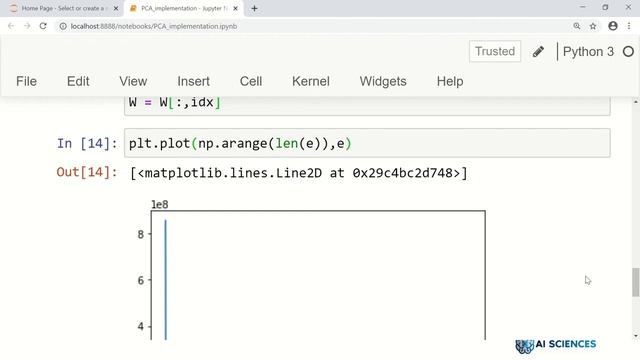
Task: Click the Trusted notebook button
Action: [495, 51]
